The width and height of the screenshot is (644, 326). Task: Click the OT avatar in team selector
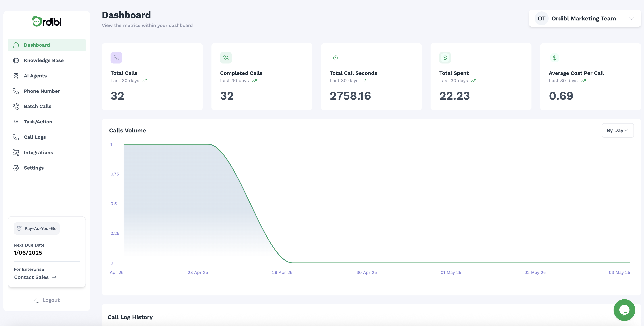click(x=541, y=19)
